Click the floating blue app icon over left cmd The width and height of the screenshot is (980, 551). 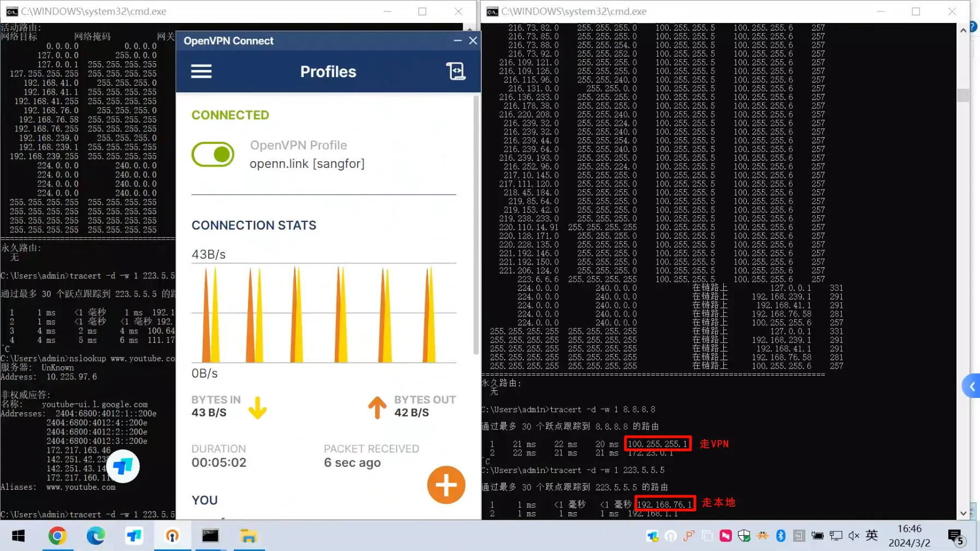coord(123,466)
